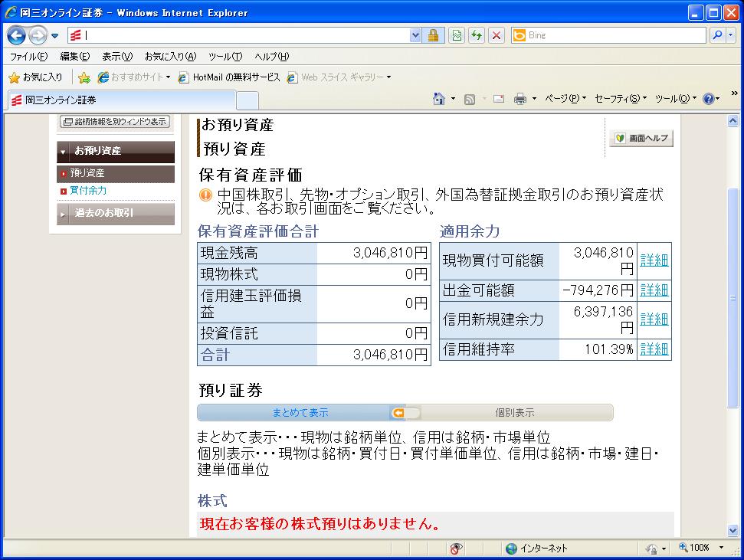Image resolution: width=744 pixels, height=560 pixels.
Task: Open the address bar URL dropdown
Action: pos(415,35)
